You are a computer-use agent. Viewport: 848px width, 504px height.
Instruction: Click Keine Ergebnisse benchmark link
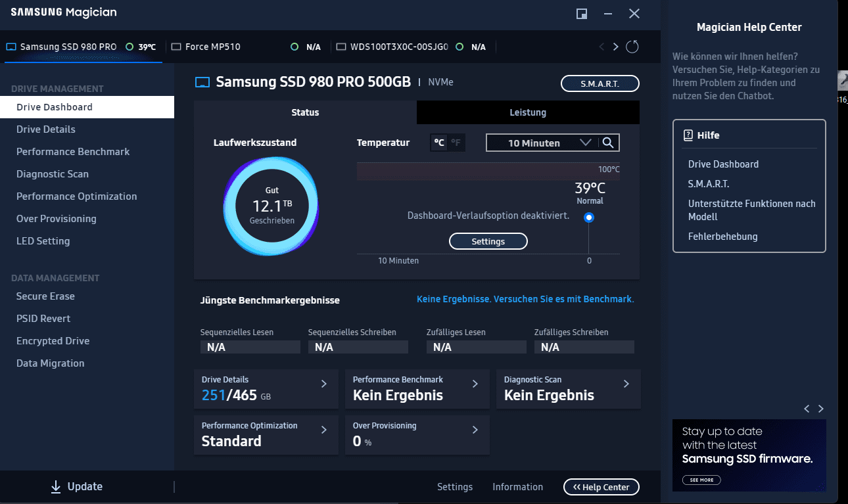(525, 299)
